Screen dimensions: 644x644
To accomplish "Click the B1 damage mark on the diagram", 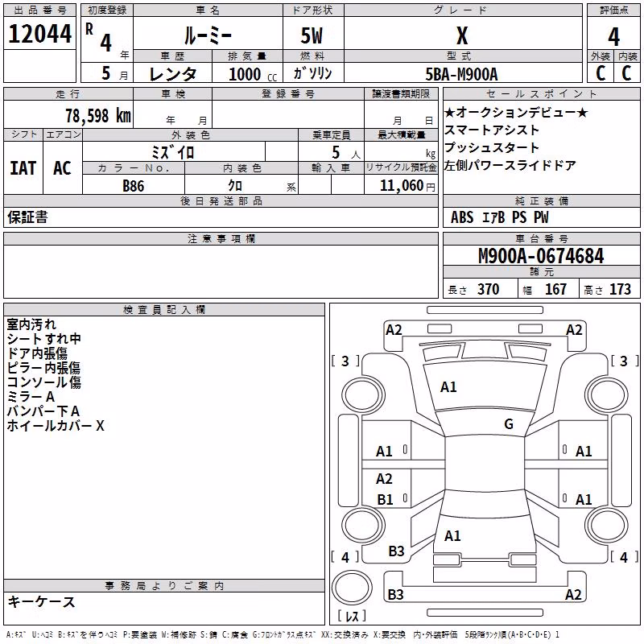I will click(x=385, y=499).
